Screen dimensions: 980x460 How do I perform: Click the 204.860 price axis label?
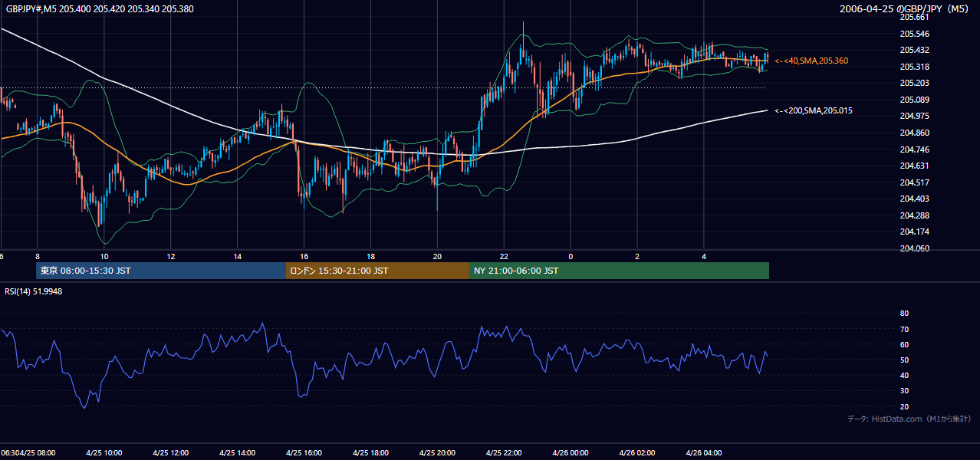pos(914,133)
